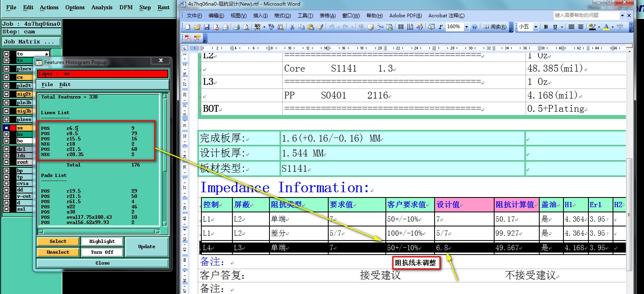The width and height of the screenshot is (644, 294).
Task: Apply the font color A button
Action: [606, 27]
